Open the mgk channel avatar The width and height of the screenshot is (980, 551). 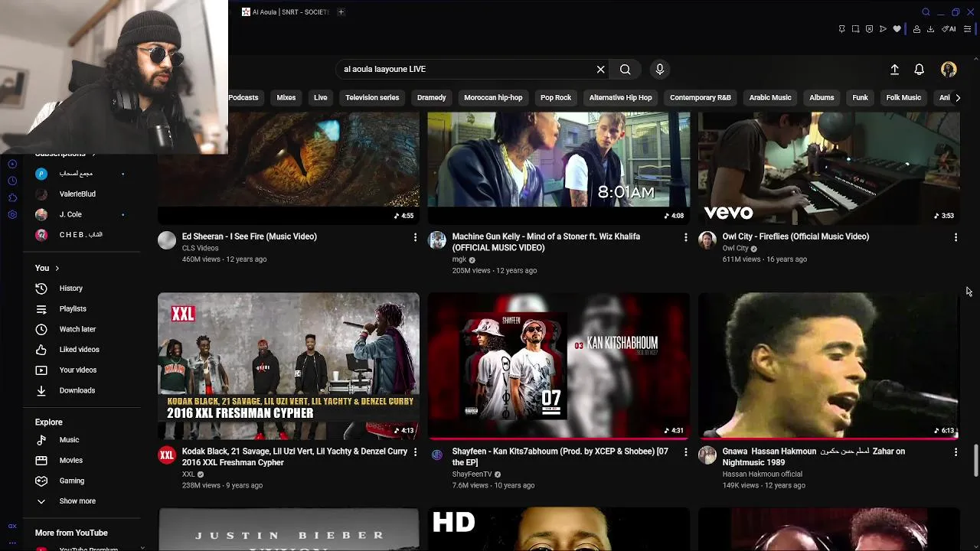click(x=437, y=240)
